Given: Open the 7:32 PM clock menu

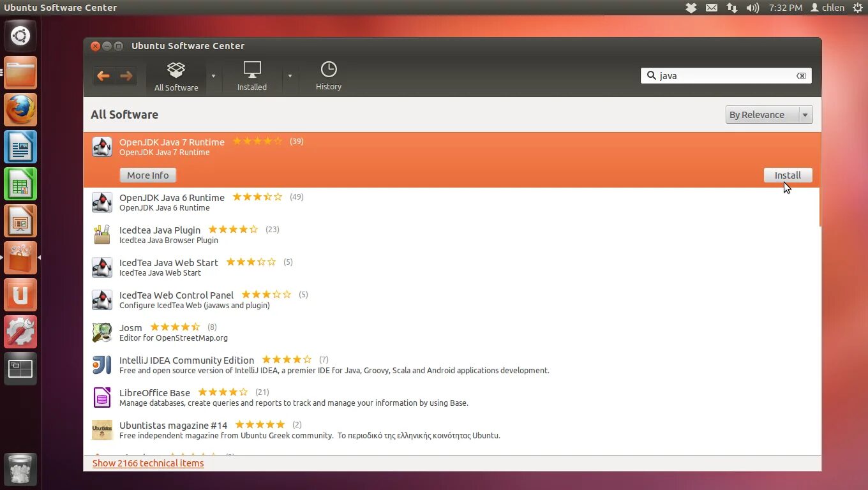Looking at the screenshot, I should click(786, 8).
